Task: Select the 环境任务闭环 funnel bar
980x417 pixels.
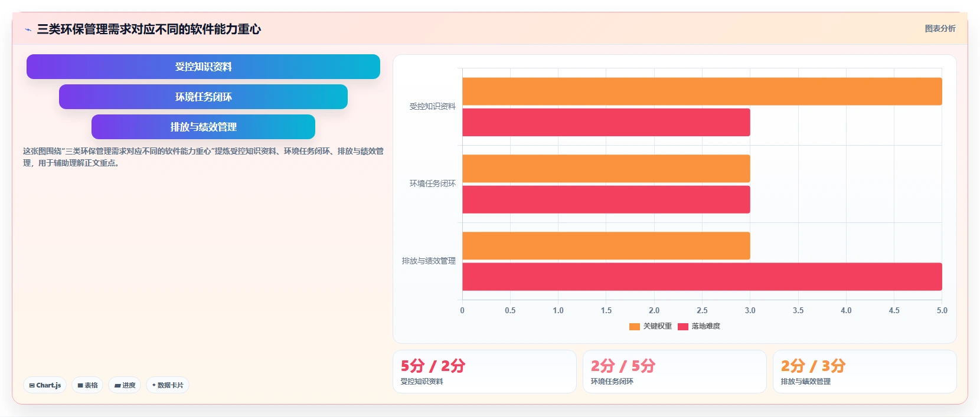Action: (x=203, y=97)
